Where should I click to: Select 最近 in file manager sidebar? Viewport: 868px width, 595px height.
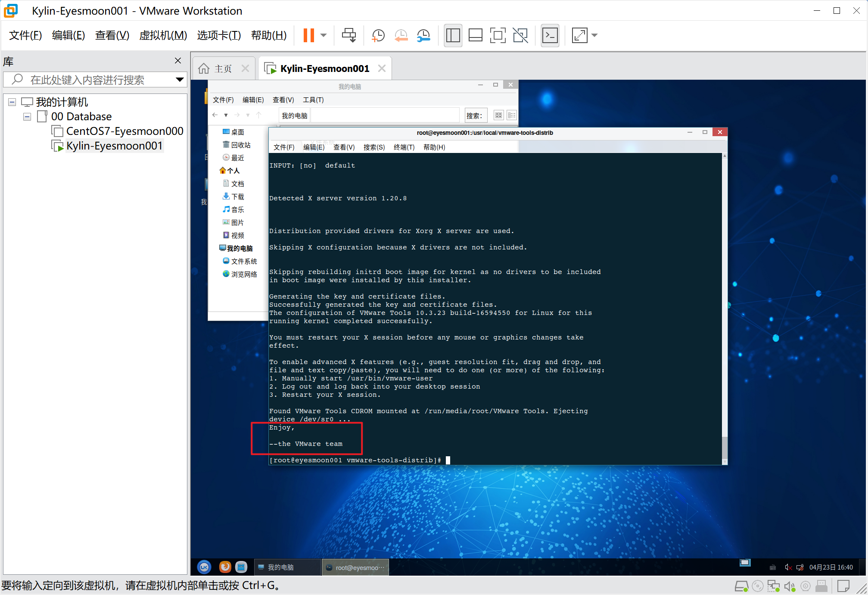234,158
